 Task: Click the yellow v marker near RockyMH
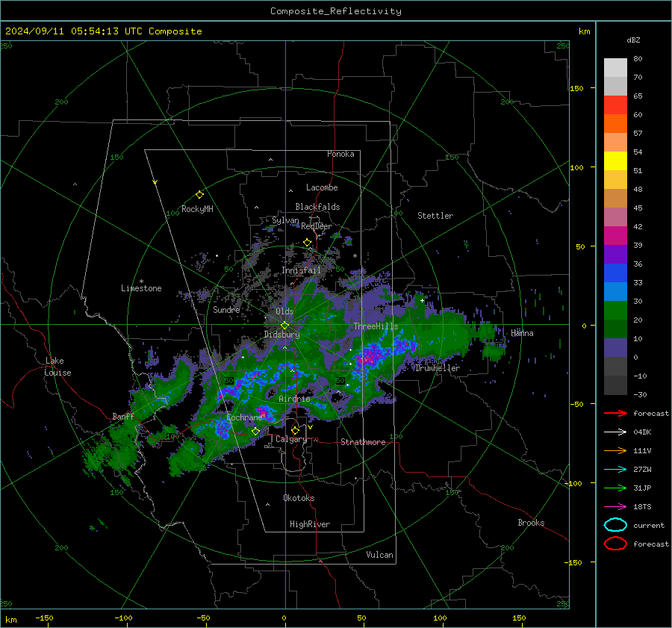coord(155,182)
